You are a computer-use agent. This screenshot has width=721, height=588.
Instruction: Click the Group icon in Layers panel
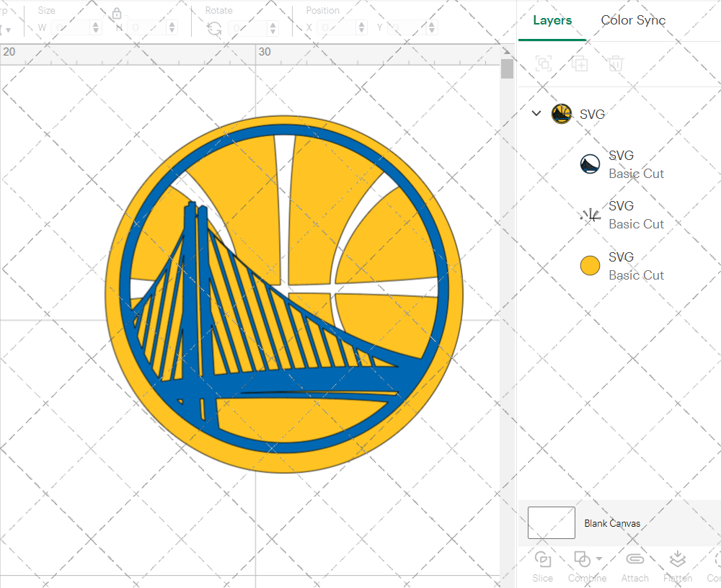tap(544, 63)
